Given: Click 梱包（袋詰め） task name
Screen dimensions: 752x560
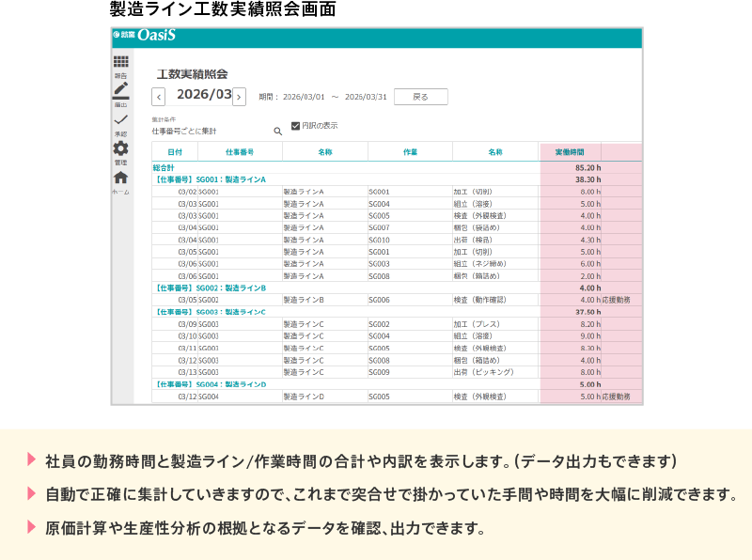Looking at the screenshot, I should tap(477, 227).
